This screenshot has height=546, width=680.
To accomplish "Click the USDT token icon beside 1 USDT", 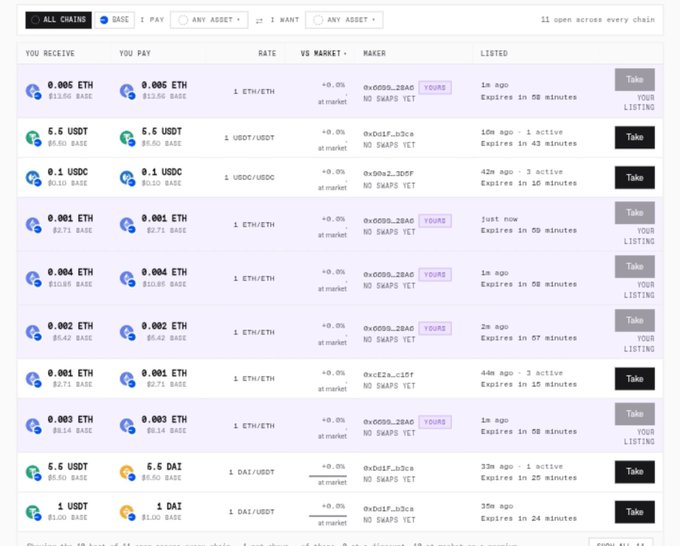I will point(33,512).
